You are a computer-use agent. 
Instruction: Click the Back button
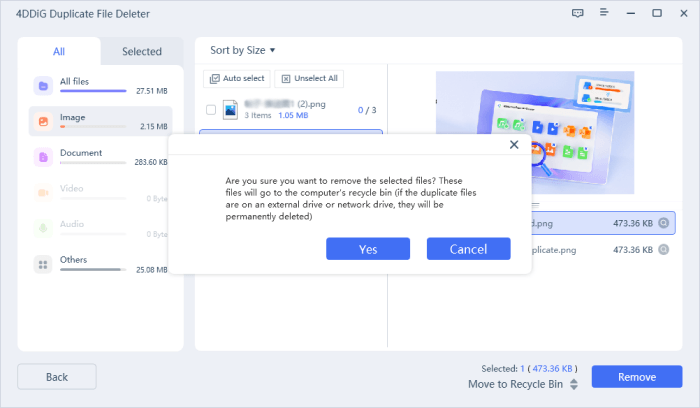coord(57,377)
